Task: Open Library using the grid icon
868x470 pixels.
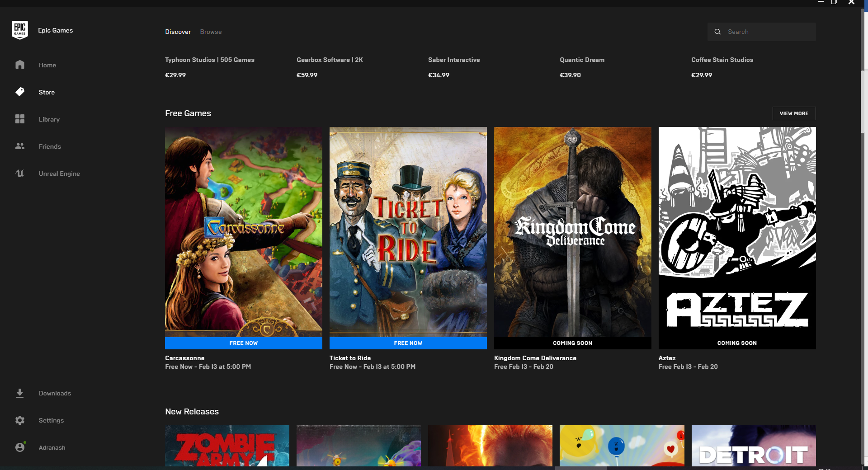Action: (20, 119)
